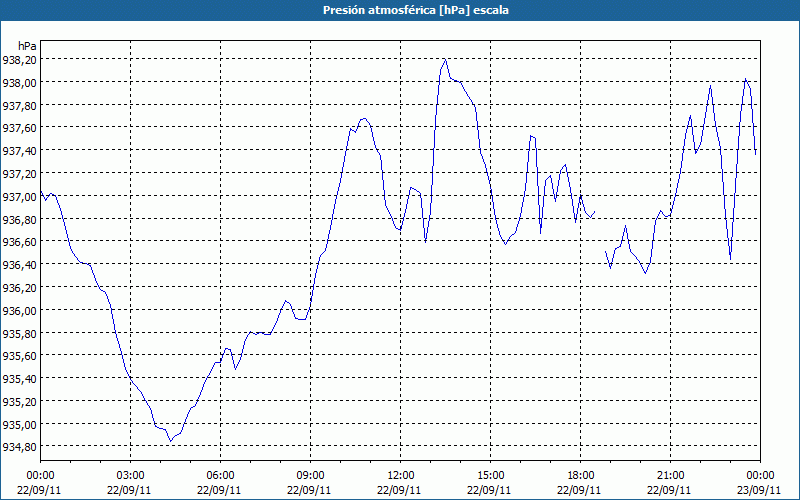The image size is (800, 500).
Task: Click the 938,00 y-axis value
Action: (x=19, y=83)
